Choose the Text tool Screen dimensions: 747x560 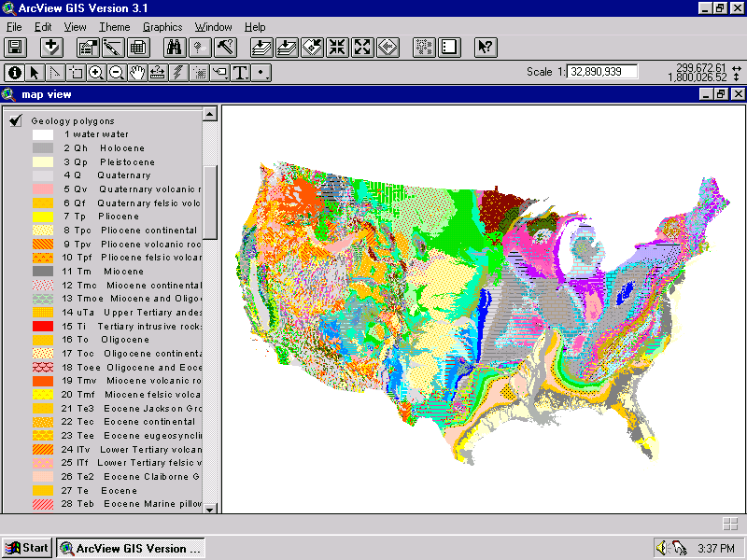pos(240,72)
